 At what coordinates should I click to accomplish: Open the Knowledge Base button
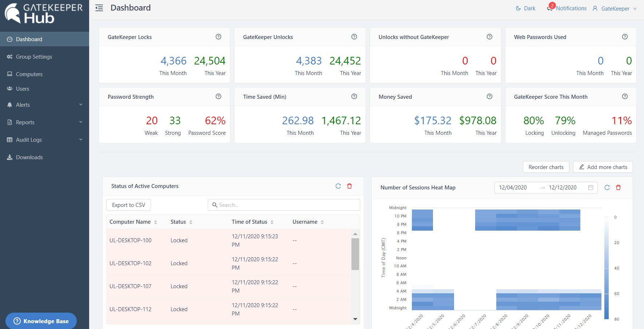point(41,321)
